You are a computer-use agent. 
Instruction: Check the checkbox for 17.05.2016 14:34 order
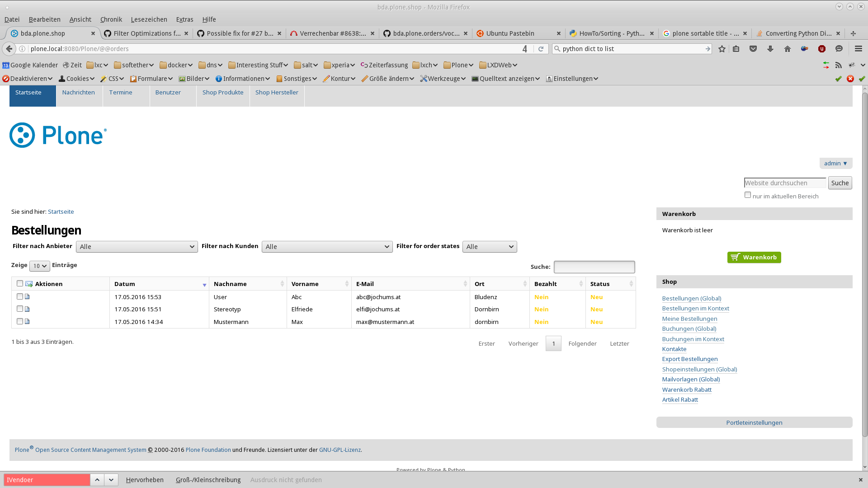(20, 321)
